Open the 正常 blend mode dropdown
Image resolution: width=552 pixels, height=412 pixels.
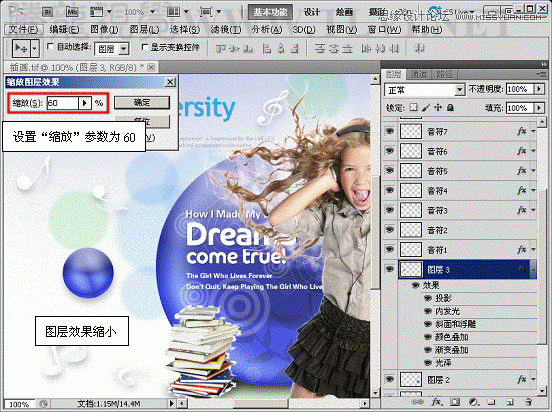click(459, 90)
